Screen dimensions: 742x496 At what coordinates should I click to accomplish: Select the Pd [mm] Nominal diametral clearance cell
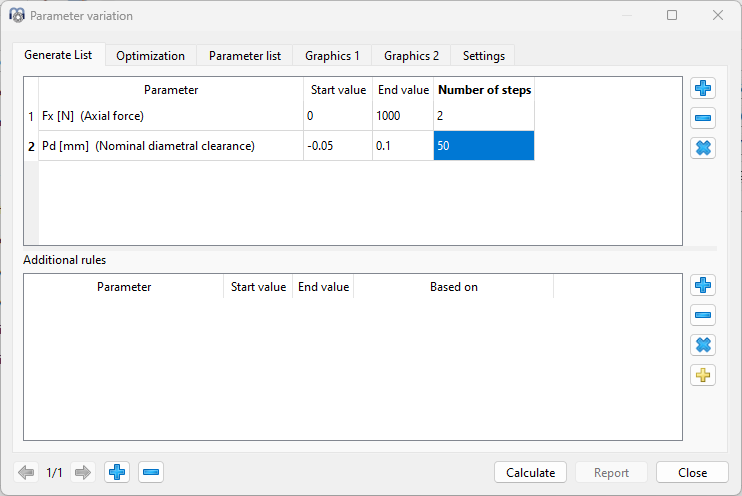tap(171, 146)
